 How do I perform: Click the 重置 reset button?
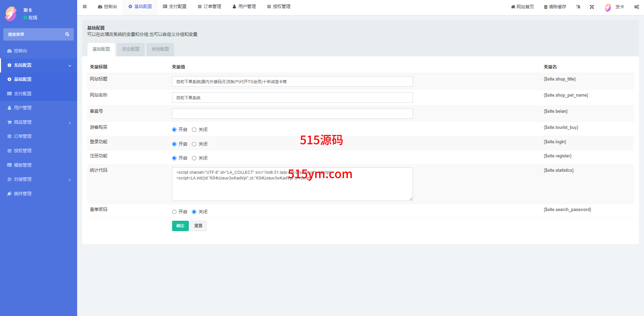click(198, 226)
